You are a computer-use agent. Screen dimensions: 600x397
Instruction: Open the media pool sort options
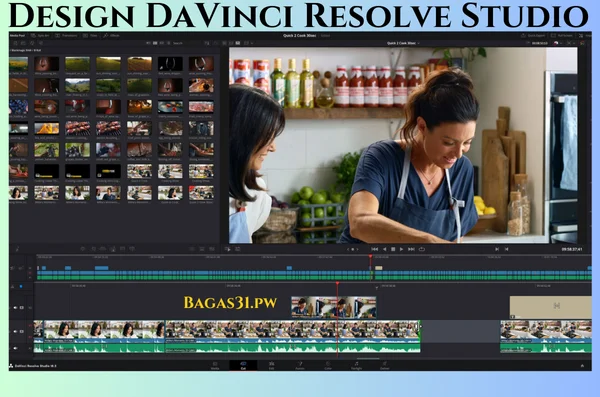(207, 43)
